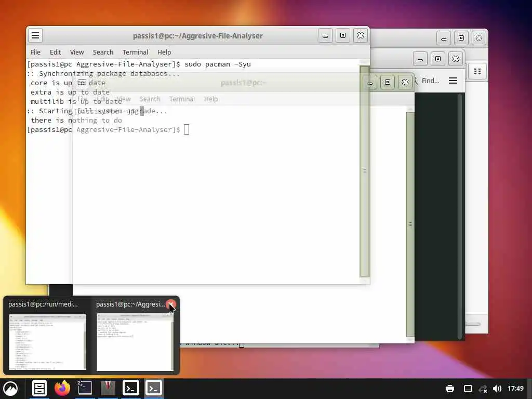Minimize the window containing the Find... button
Screen dimensions: 532x399
coord(420,59)
